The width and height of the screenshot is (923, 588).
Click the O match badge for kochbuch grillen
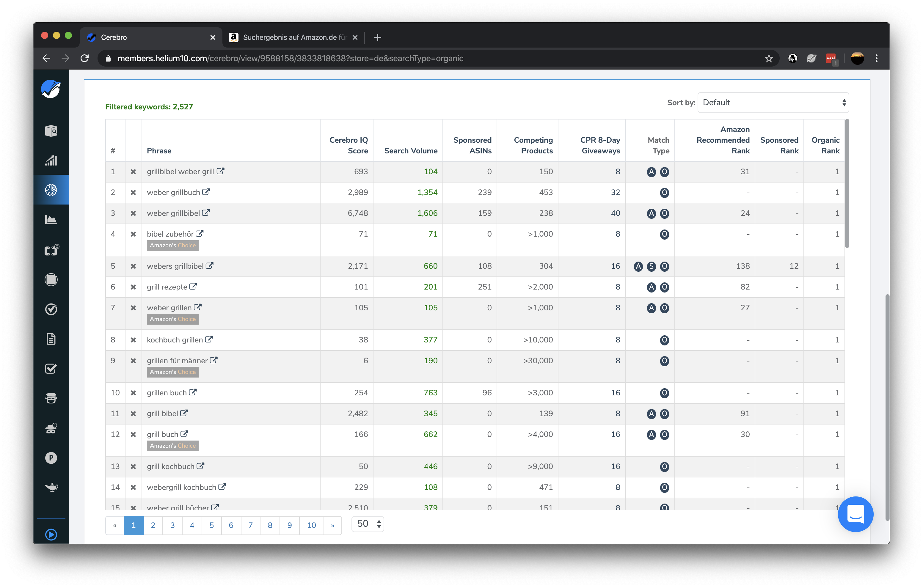click(664, 340)
